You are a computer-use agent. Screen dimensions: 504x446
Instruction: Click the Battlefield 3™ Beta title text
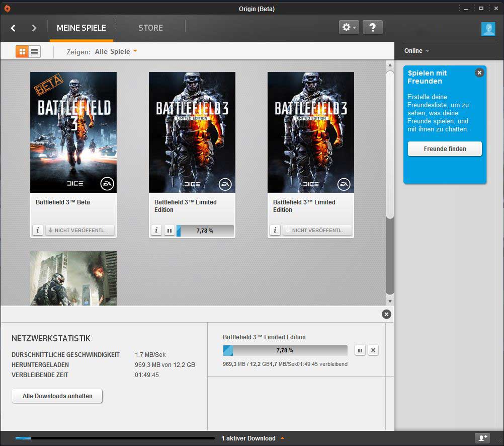coord(63,202)
